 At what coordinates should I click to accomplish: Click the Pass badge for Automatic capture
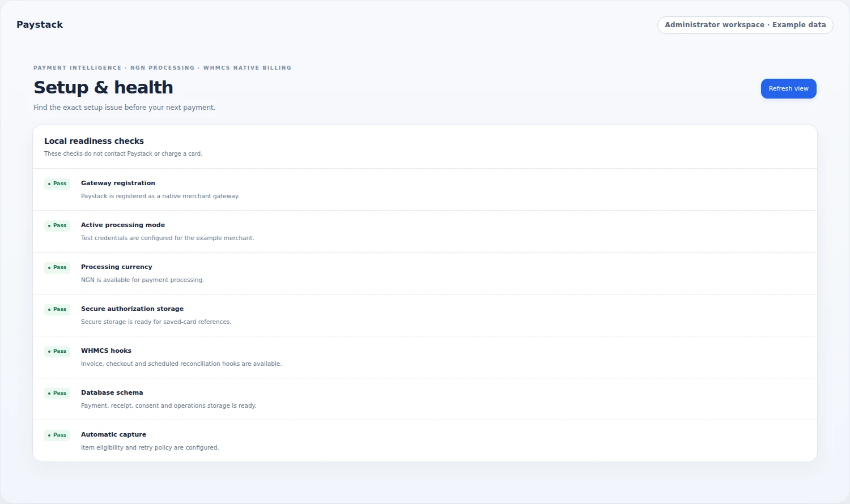[x=57, y=435]
